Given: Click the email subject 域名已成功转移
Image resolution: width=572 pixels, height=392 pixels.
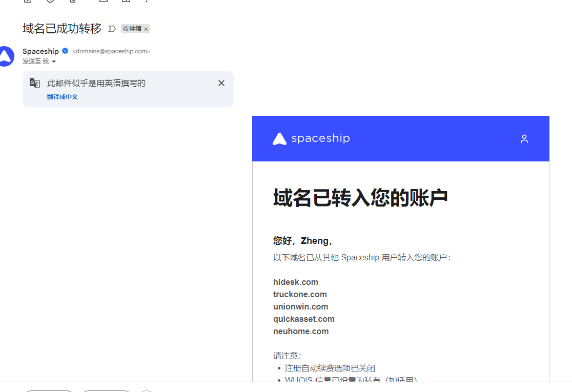Looking at the screenshot, I should [62, 29].
